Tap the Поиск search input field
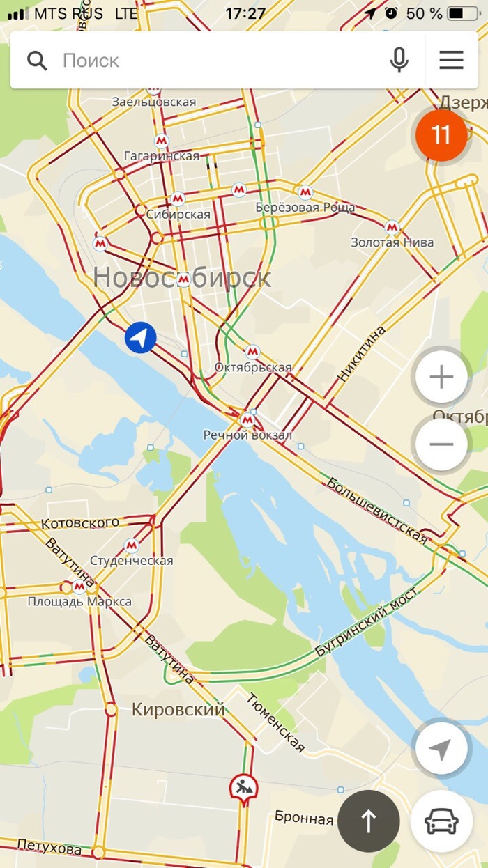This screenshot has width=488, height=868. (216, 60)
